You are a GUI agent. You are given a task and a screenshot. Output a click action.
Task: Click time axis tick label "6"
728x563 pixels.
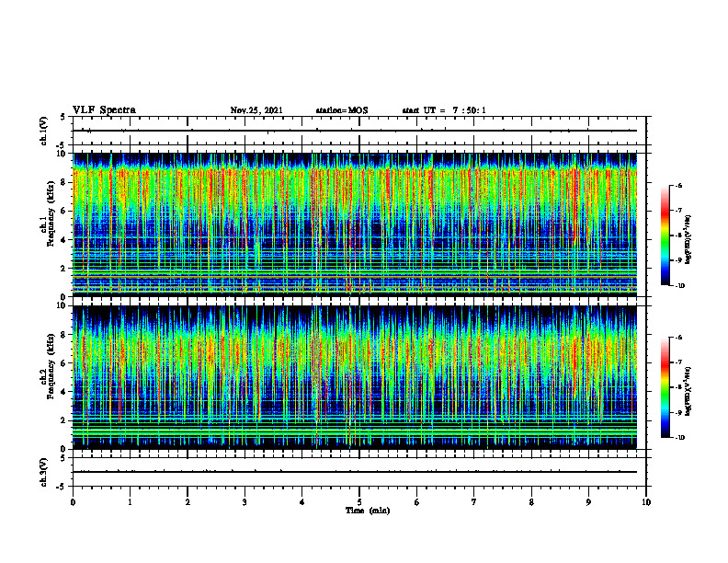(x=417, y=502)
